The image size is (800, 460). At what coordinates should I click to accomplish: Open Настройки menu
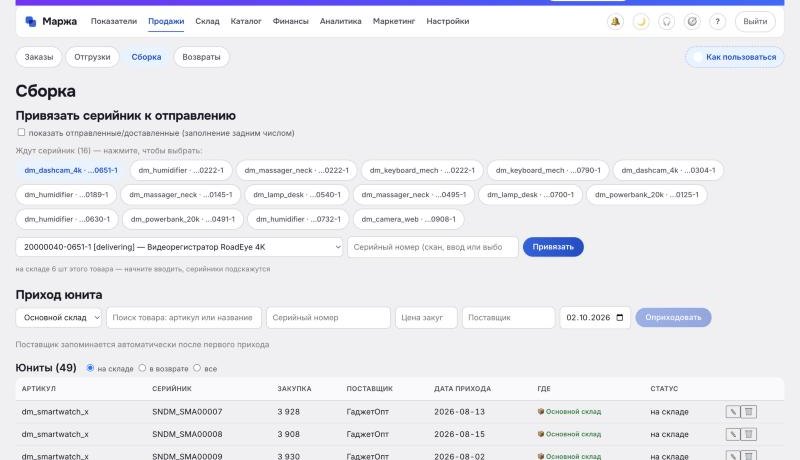click(x=447, y=21)
